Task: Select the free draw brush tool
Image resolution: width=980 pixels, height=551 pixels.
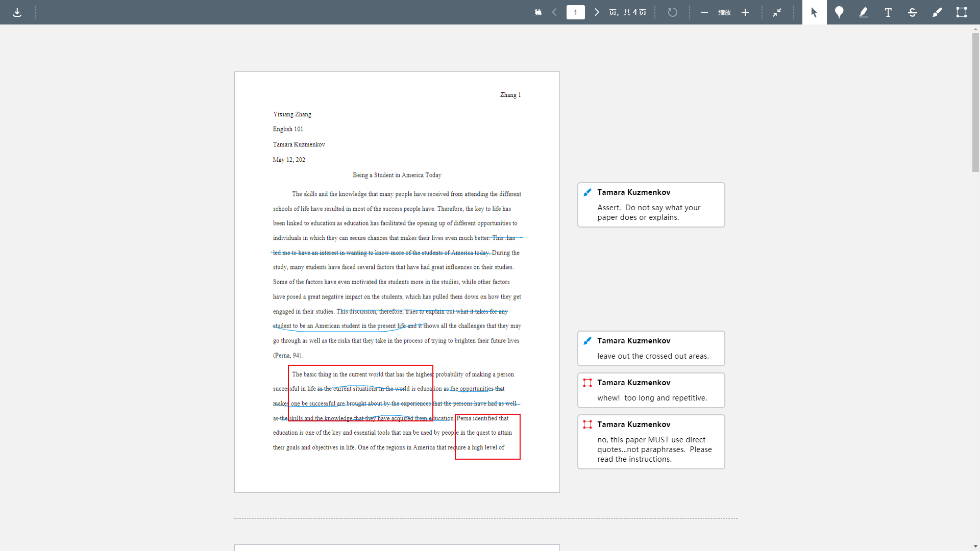Action: click(937, 12)
